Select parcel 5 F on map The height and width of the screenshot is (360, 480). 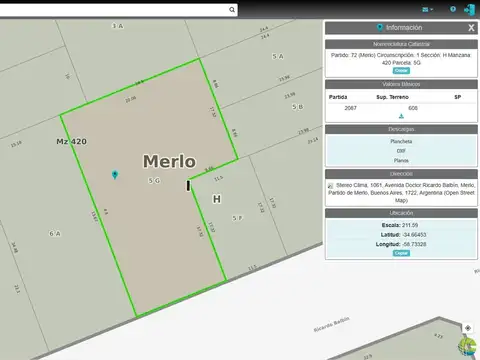[x=237, y=218]
